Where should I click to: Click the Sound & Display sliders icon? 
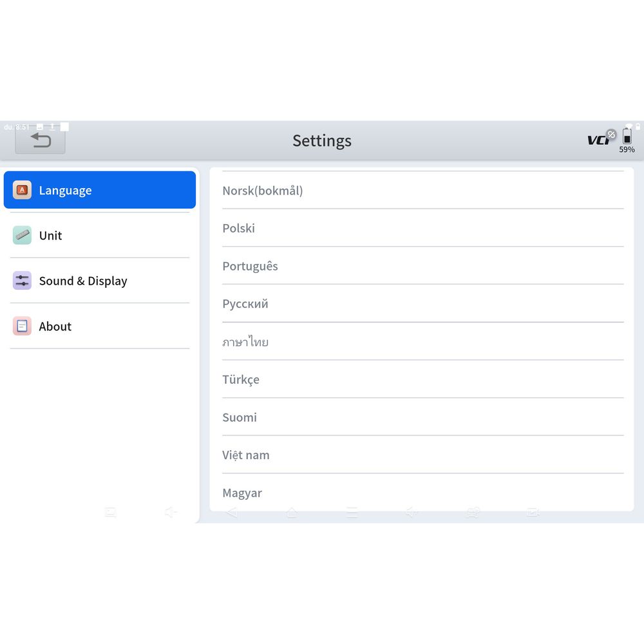pos(22,281)
